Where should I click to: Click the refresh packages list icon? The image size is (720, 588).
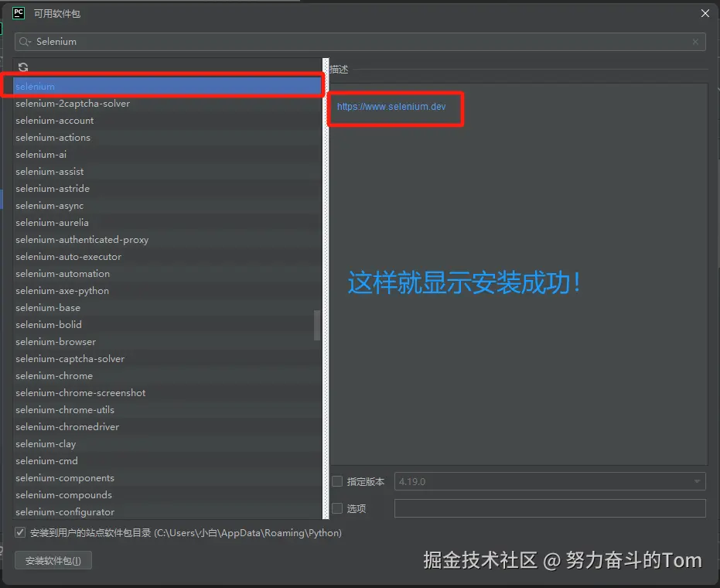pyautogui.click(x=23, y=67)
